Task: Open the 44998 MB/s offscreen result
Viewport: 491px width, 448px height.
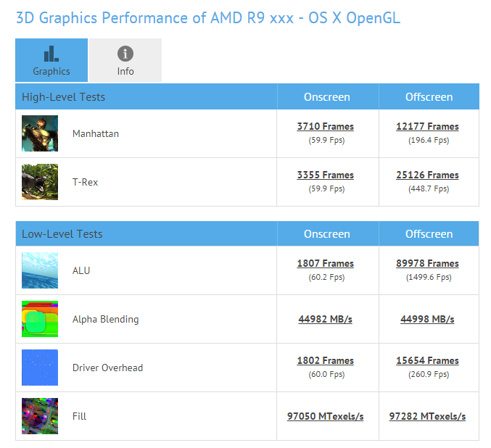Action: (427, 320)
